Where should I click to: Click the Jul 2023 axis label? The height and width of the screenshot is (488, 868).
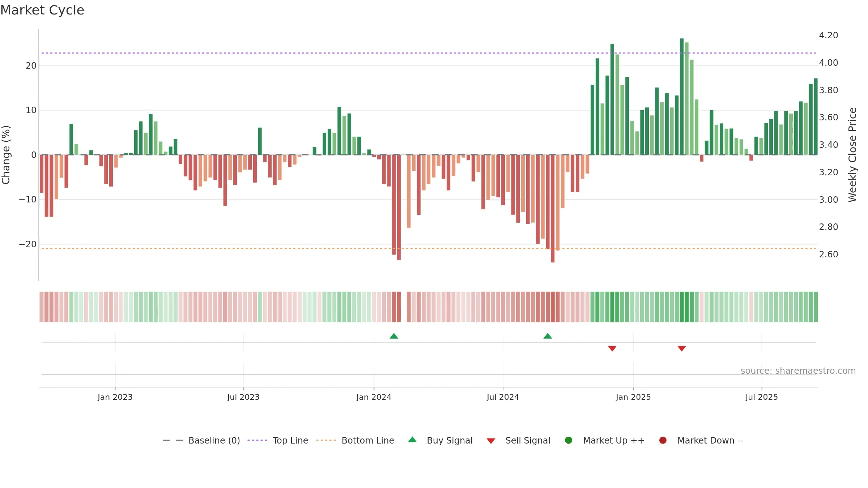(243, 397)
